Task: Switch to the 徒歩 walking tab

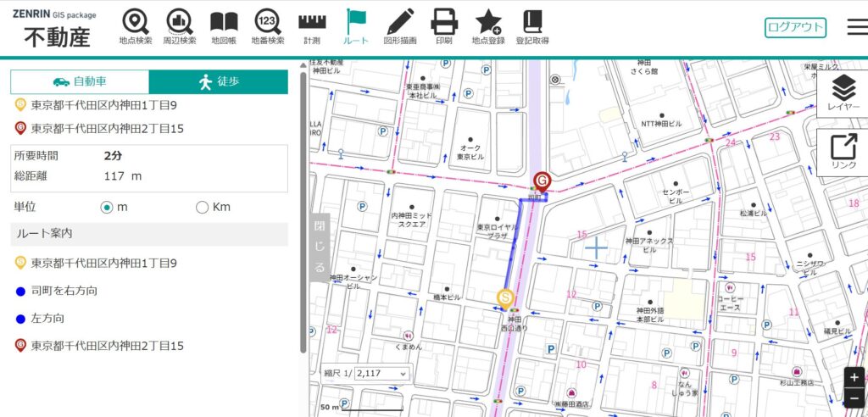Action: 218,82
